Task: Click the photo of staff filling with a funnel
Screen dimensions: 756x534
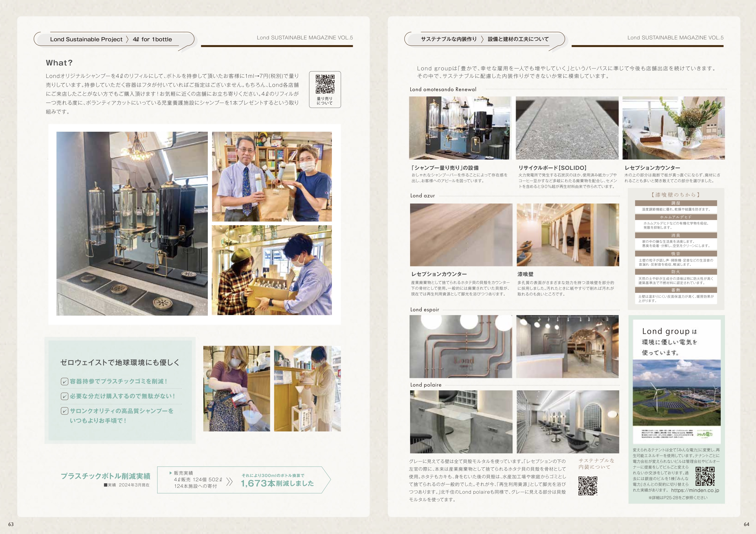Action: pos(307,389)
